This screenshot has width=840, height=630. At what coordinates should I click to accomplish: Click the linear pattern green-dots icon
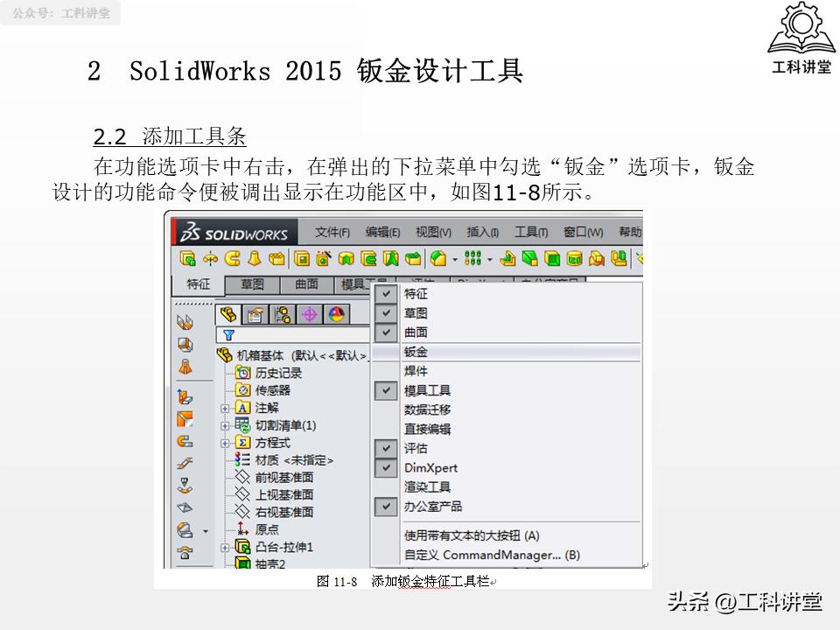(472, 259)
